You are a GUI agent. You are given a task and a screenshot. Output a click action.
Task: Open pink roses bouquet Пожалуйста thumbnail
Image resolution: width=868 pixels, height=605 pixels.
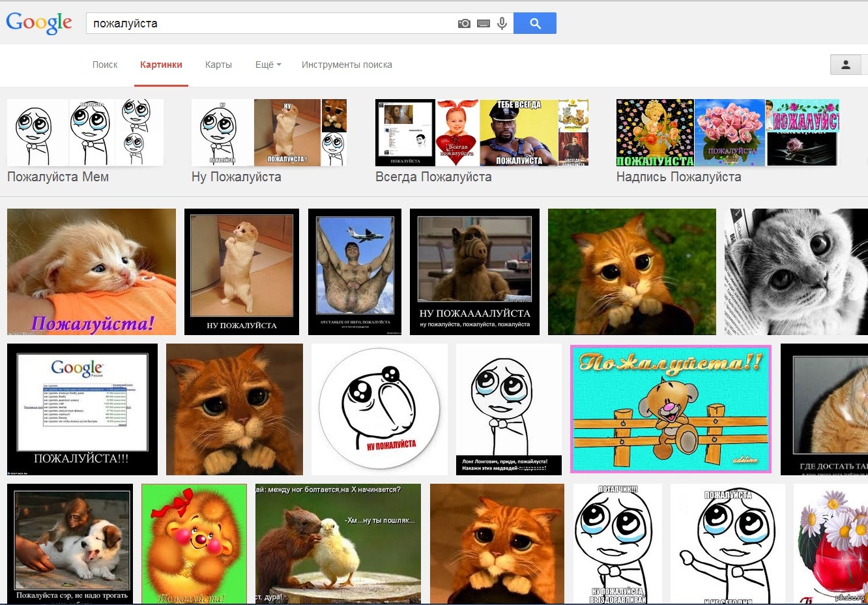click(729, 133)
